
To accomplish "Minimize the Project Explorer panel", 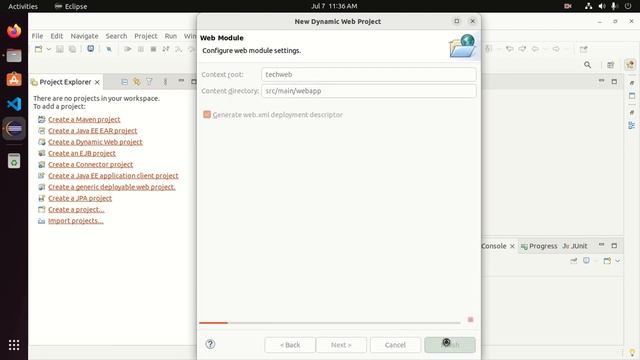I will coord(181,81).
